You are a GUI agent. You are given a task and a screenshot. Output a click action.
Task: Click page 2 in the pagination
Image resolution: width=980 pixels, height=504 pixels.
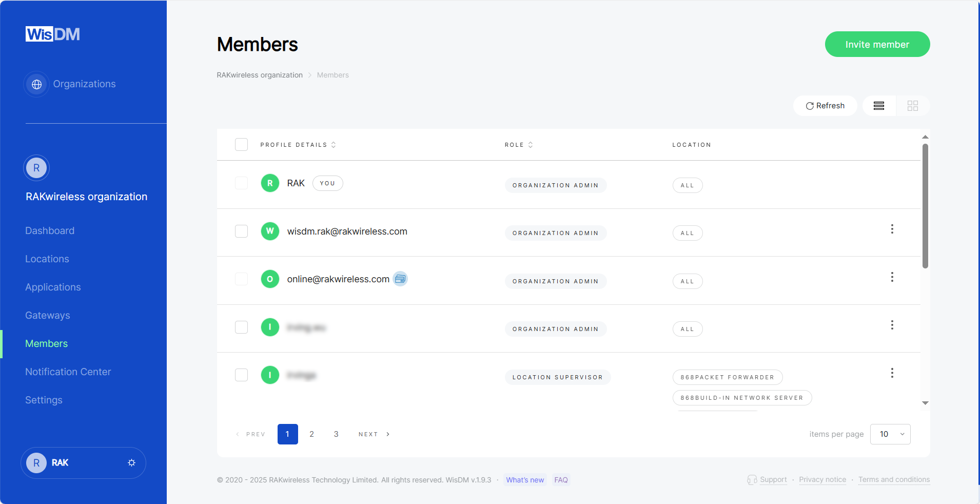[311, 434]
